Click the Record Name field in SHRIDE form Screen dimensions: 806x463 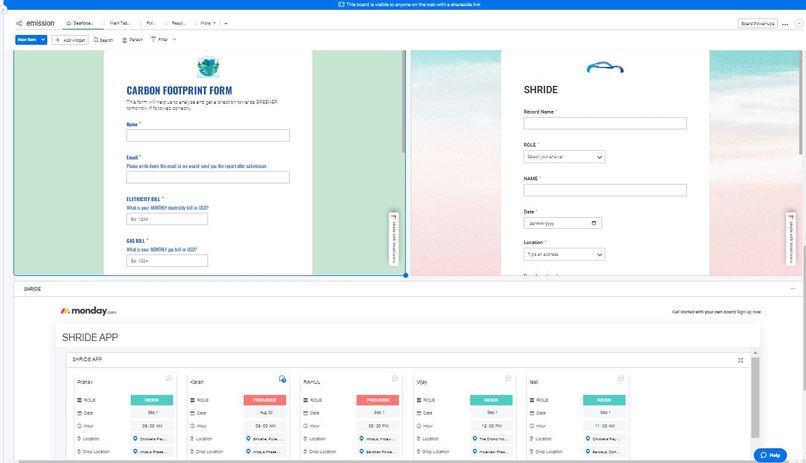point(605,123)
